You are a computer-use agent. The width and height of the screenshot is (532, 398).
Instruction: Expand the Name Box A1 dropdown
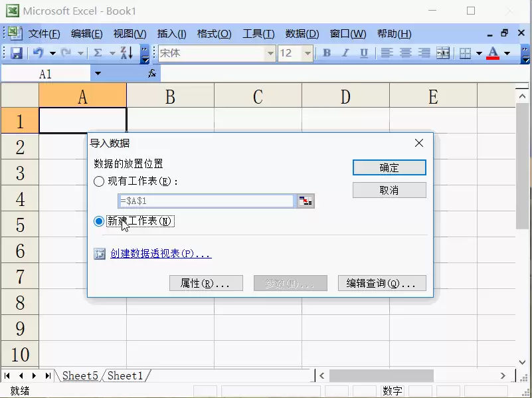[x=98, y=74]
